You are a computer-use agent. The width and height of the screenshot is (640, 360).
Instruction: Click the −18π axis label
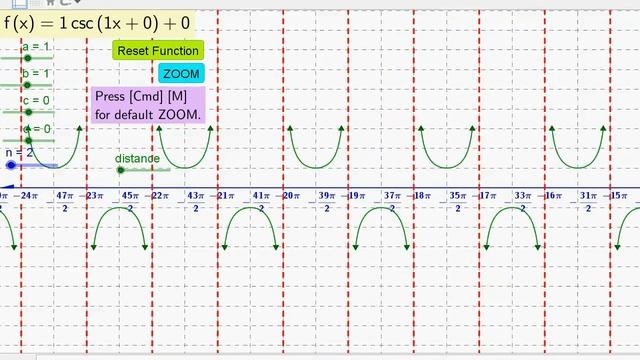(419, 196)
